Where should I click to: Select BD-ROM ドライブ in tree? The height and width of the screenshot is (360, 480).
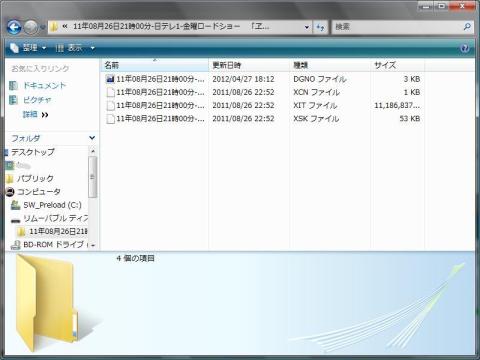[53, 245]
